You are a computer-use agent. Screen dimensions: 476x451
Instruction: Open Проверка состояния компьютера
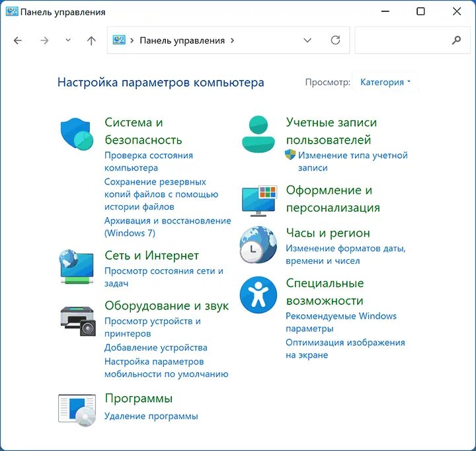(149, 161)
